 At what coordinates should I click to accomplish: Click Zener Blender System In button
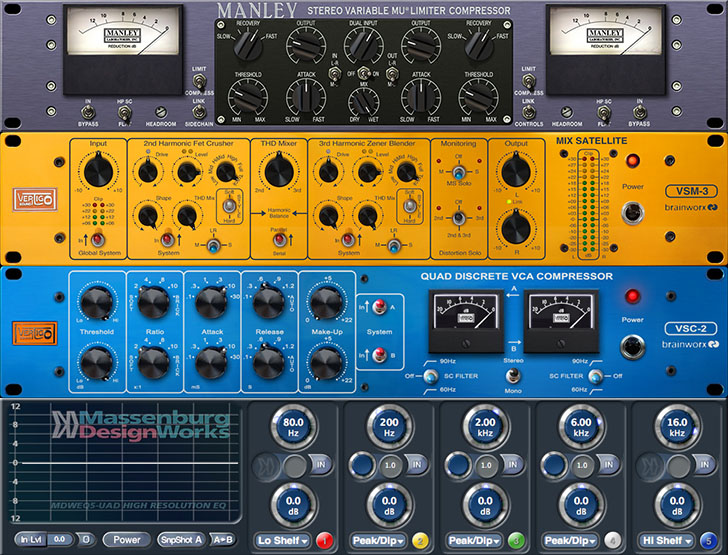(347, 239)
